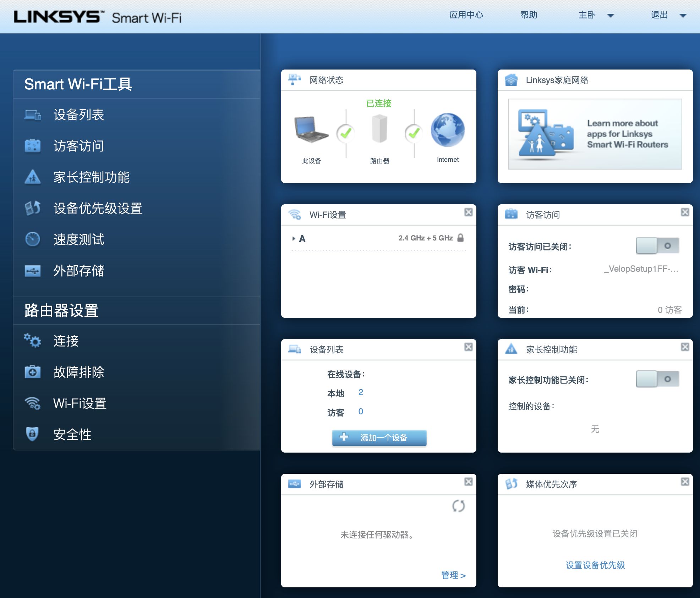Click the Internet globe icon
The width and height of the screenshot is (700, 598).
tap(448, 130)
